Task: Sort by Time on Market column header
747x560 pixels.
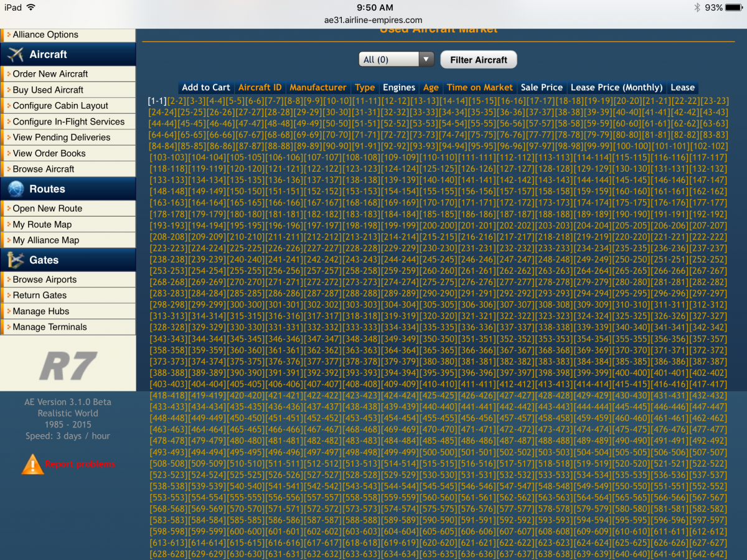Action: coord(480,88)
